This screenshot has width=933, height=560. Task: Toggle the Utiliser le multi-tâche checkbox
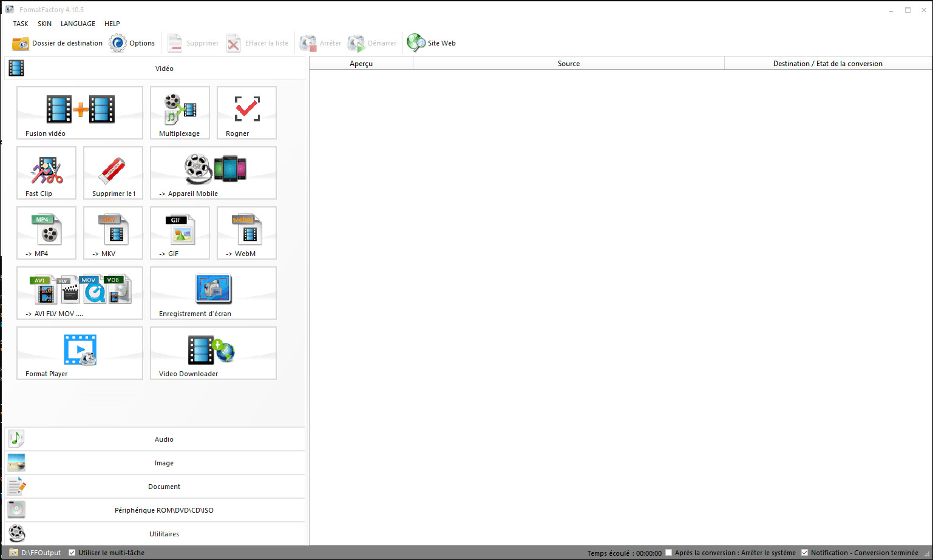coord(72,553)
